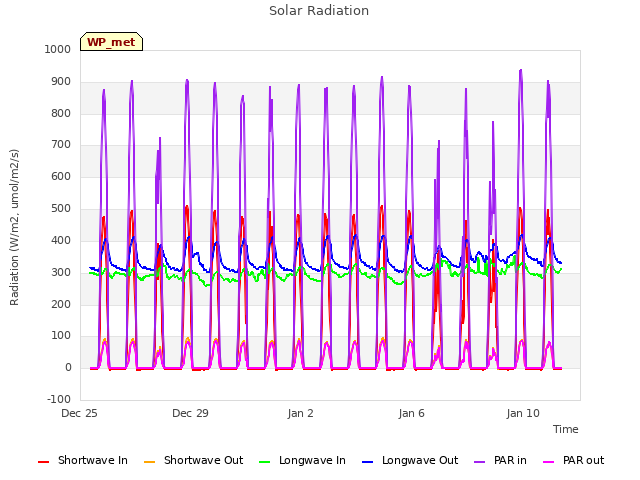Click the 700 y-axis tick label

(61, 144)
